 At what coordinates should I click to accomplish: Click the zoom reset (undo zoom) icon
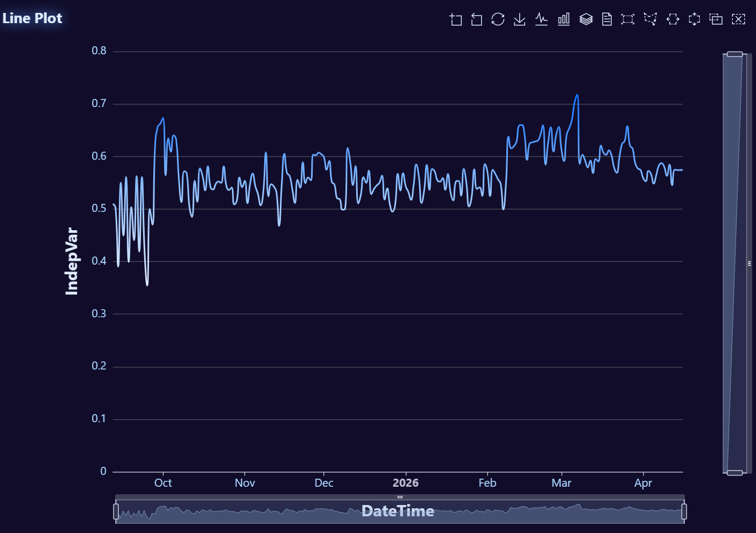(477, 20)
